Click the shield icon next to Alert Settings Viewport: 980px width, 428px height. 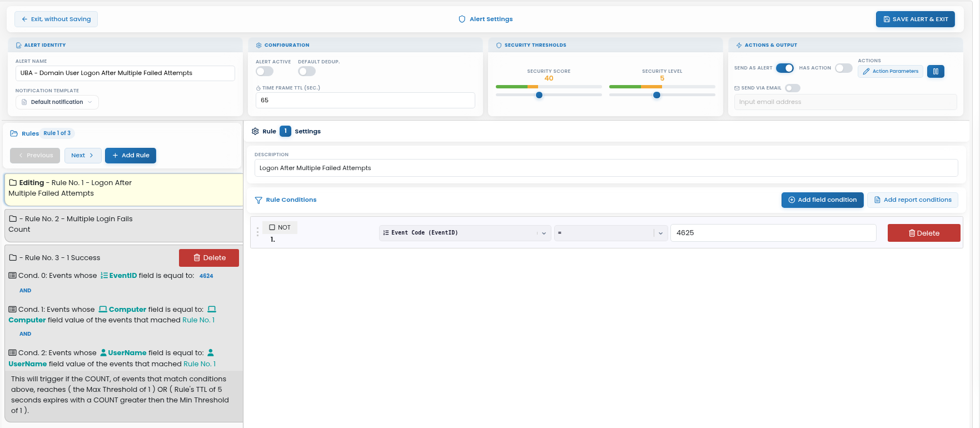click(462, 19)
